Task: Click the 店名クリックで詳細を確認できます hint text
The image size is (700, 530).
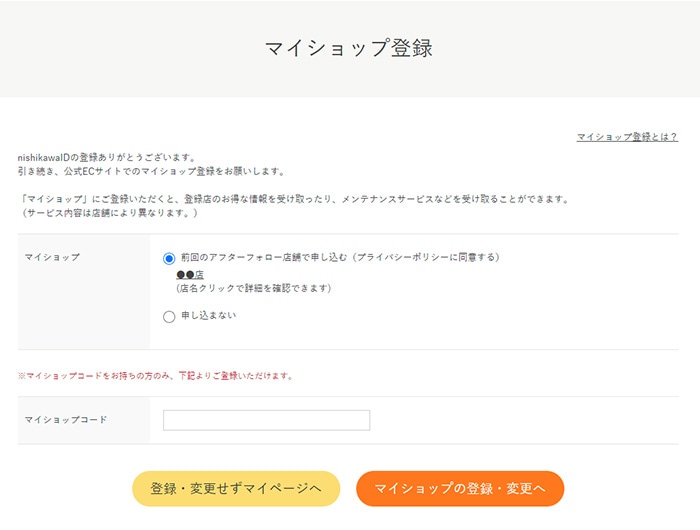Action: (254, 288)
